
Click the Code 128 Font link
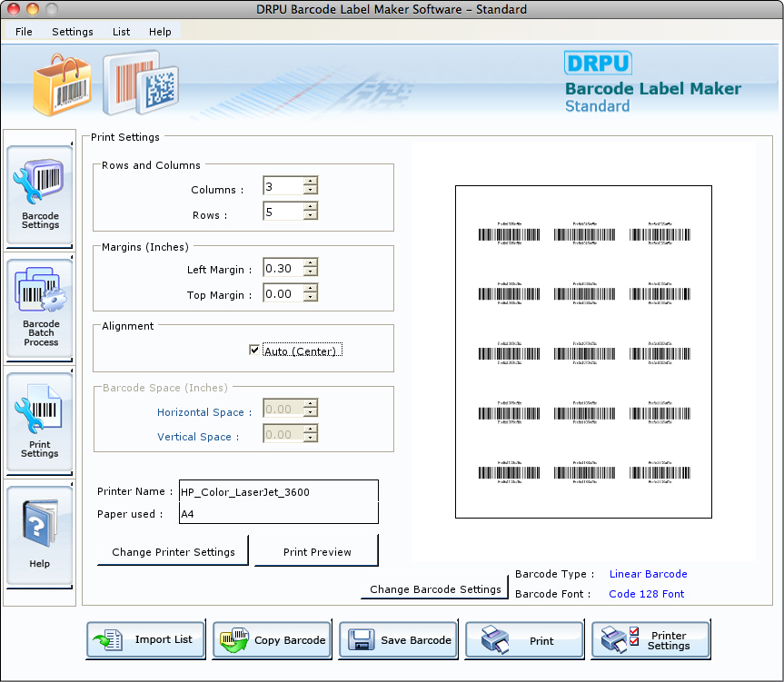coord(647,594)
